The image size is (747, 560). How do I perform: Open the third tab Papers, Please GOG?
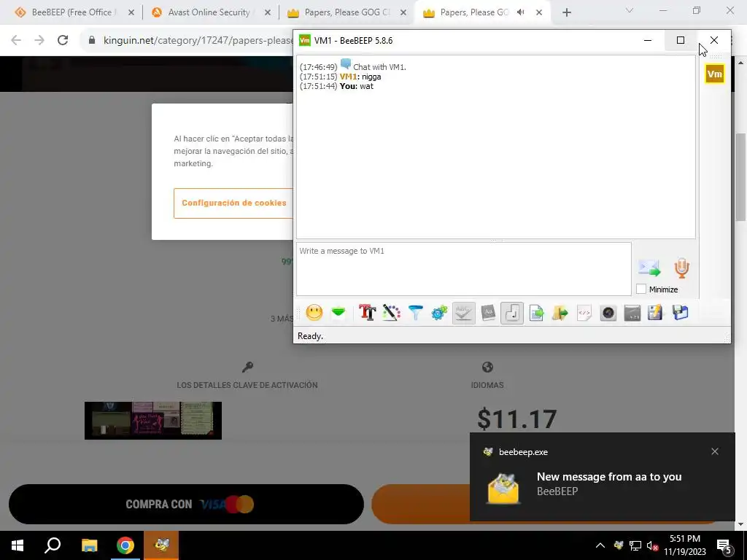click(347, 12)
